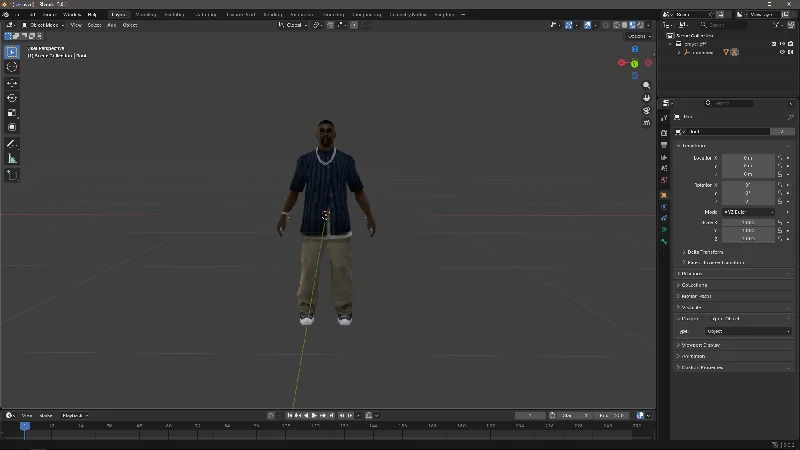Open the outliner filter funnel dropdown

click(778, 25)
